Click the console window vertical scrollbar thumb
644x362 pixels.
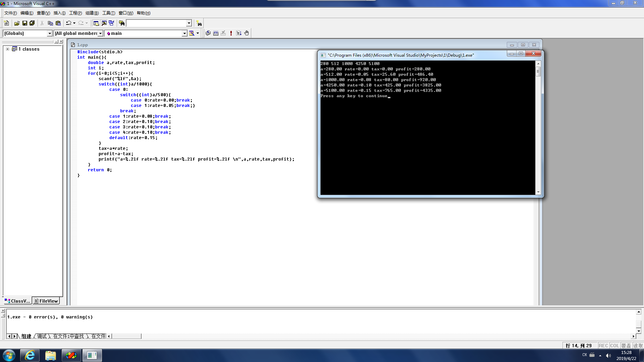tap(538, 71)
